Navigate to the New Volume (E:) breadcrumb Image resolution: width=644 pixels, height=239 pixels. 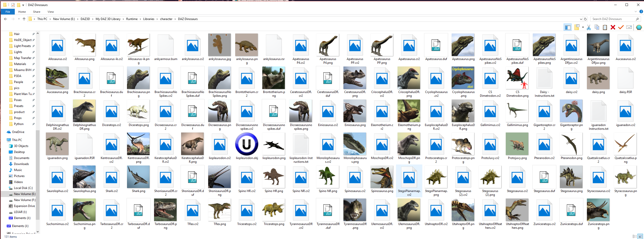(x=64, y=19)
